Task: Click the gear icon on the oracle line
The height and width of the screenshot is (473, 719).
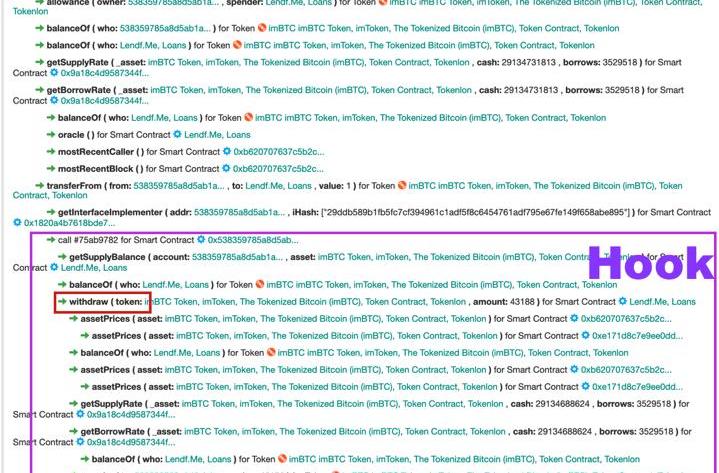Action: (178, 135)
